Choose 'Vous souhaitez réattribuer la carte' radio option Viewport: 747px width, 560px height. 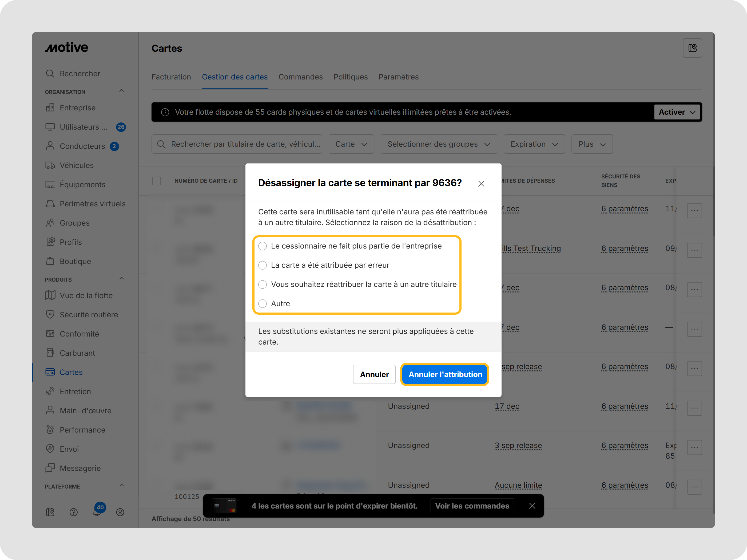point(263,285)
